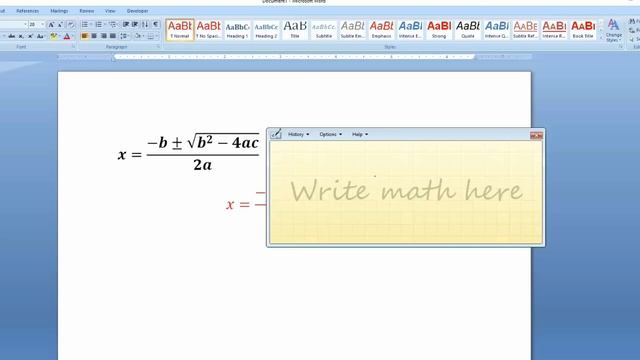Click the text highlight color button
Viewport: 640px width, 360px height.
pyautogui.click(x=53, y=36)
